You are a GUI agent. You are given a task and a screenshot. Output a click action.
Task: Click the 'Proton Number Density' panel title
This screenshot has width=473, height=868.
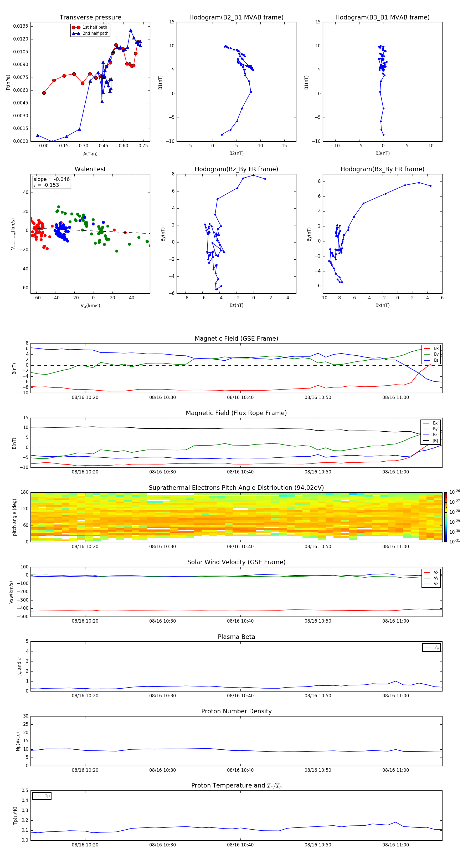(236, 712)
